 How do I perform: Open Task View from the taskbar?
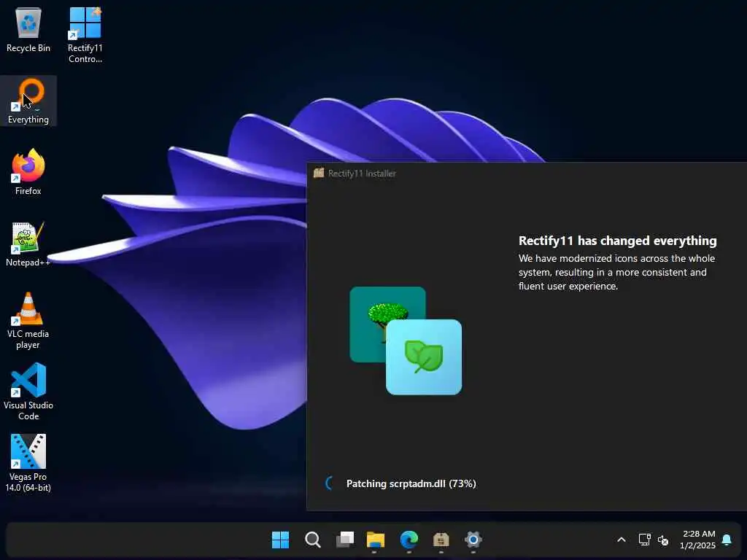[345, 540]
